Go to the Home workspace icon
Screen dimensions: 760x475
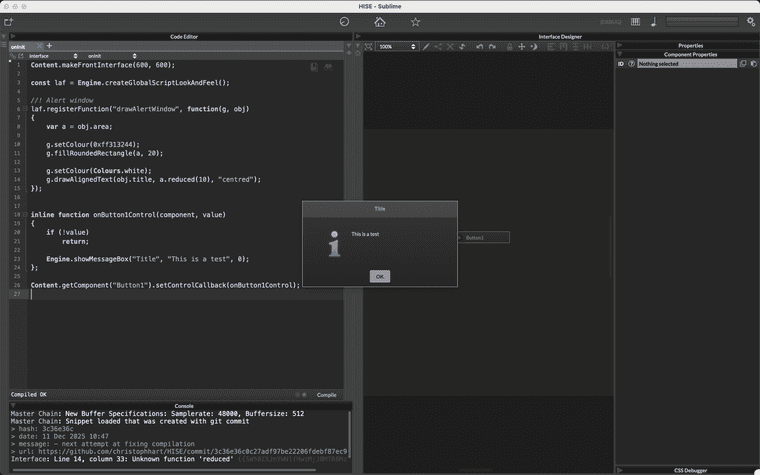[380, 22]
